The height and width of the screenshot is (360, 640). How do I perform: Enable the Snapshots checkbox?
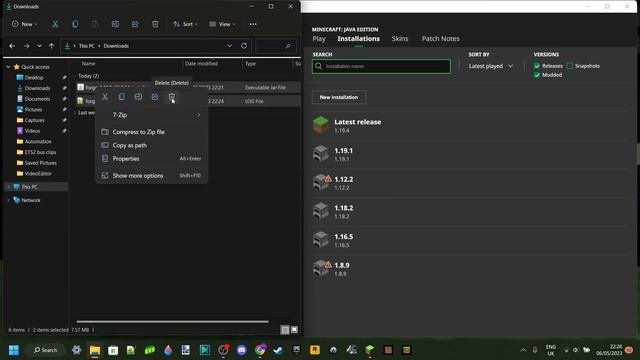click(x=570, y=66)
